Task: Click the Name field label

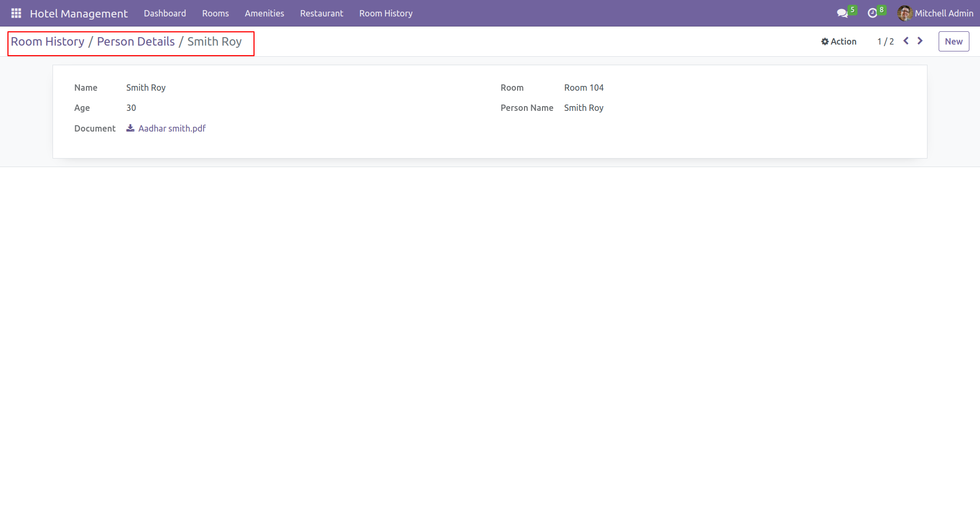Action: 86,88
